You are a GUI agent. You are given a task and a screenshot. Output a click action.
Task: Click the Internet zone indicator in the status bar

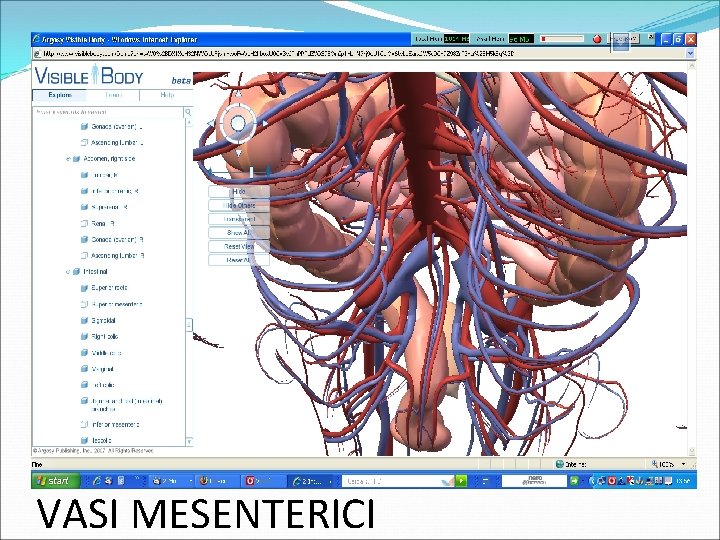click(x=571, y=464)
